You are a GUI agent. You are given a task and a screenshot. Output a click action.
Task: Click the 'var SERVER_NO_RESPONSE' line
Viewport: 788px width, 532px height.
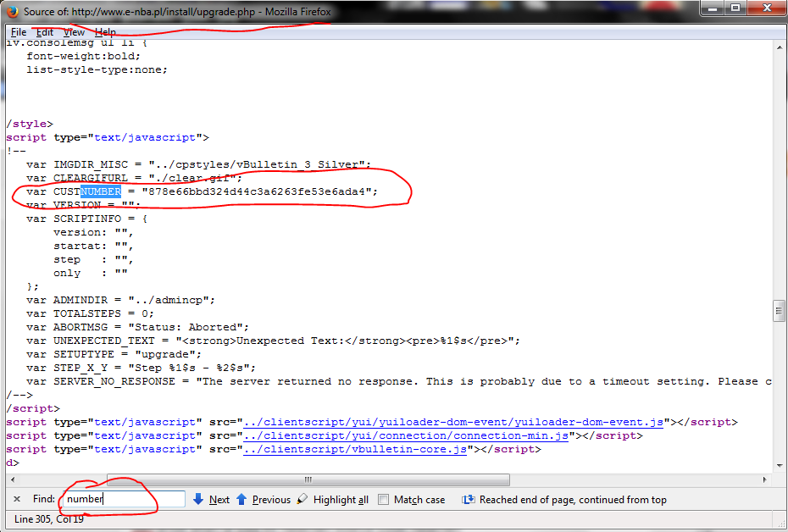click(x=399, y=381)
